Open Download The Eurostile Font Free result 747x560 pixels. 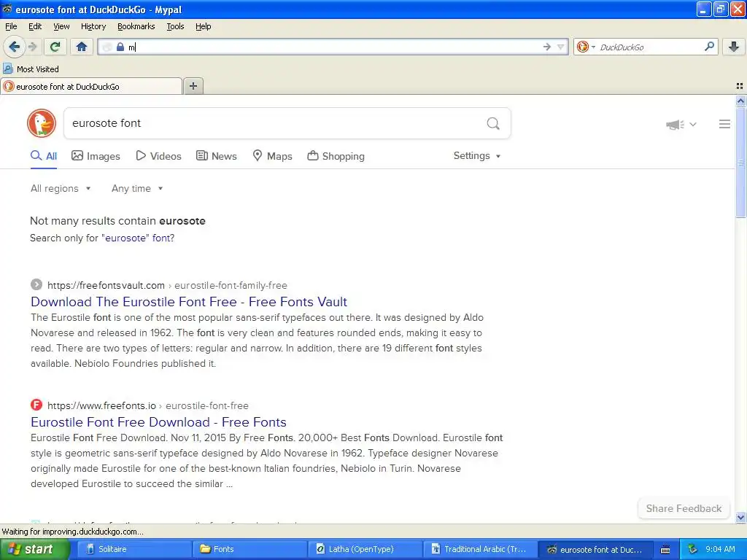189,302
